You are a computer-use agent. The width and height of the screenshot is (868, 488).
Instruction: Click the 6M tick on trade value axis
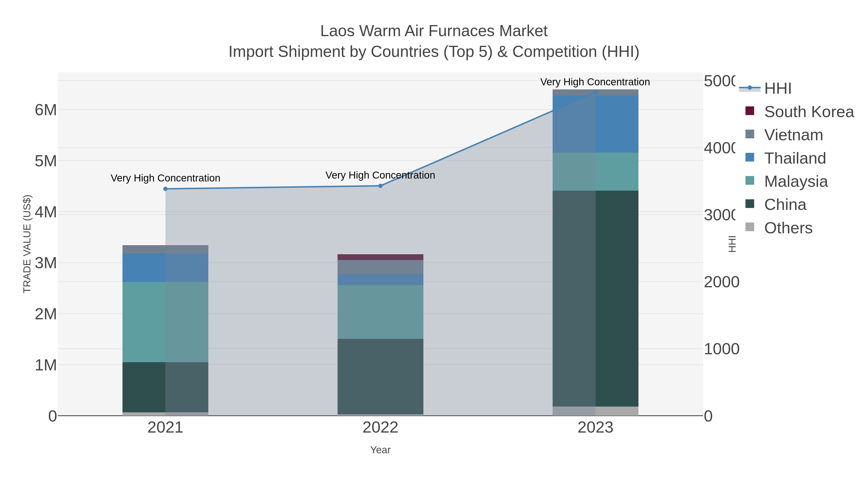(46, 110)
